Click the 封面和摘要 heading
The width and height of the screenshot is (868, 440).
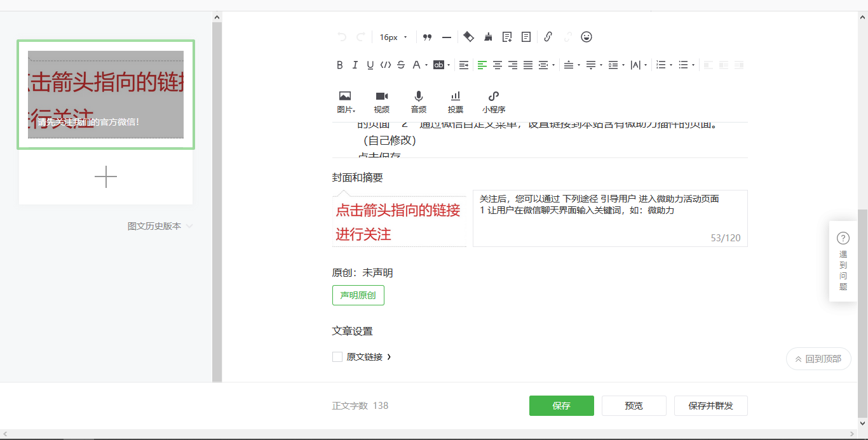pyautogui.click(x=357, y=178)
